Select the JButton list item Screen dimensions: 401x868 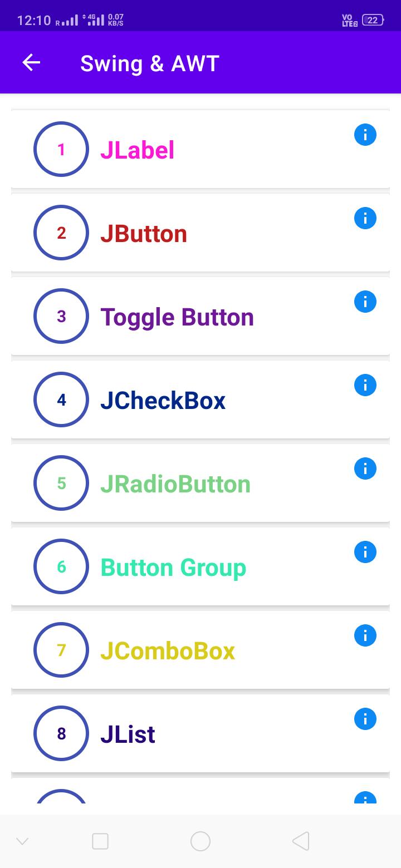[200, 233]
